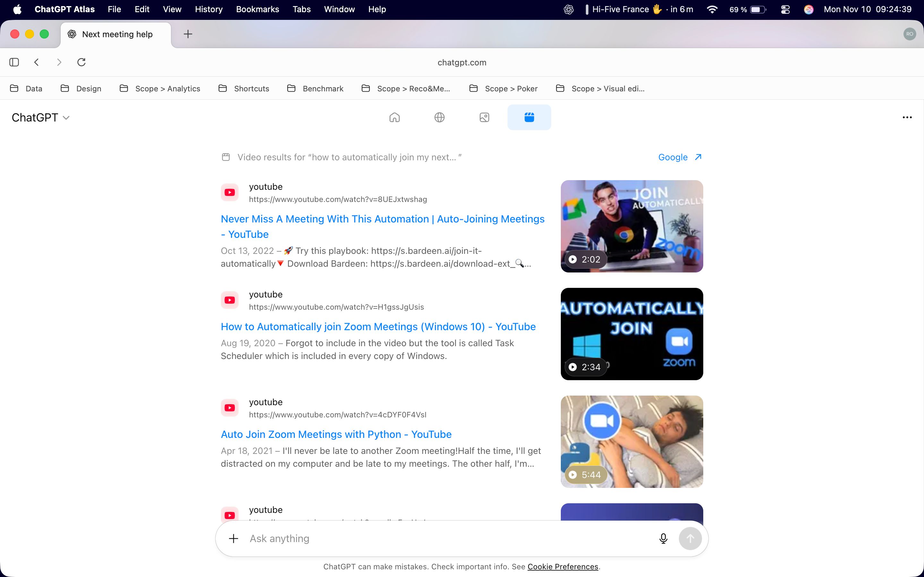Click the attachment plus icon in composer
The image size is (924, 577).
(x=233, y=538)
